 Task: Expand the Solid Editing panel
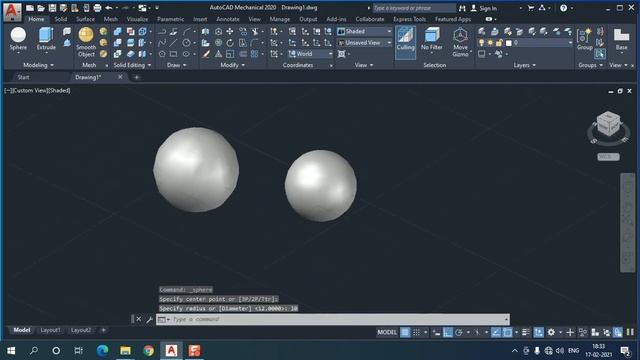(x=132, y=65)
